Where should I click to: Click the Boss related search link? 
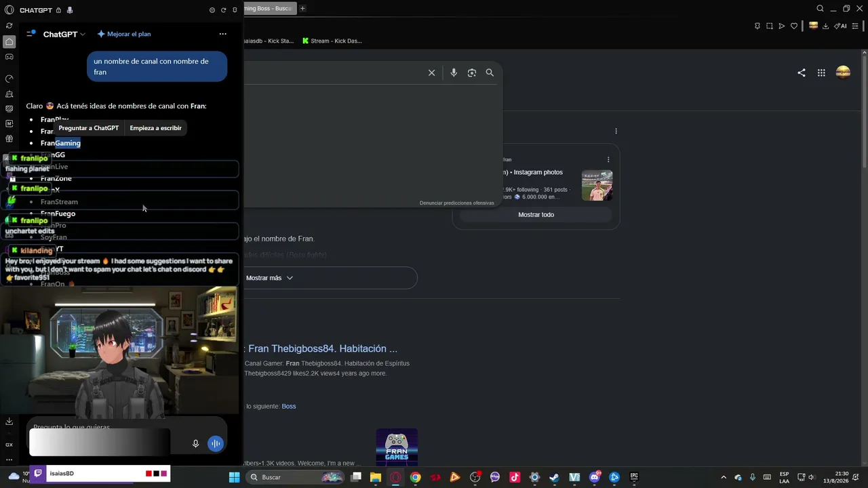[289, 406]
